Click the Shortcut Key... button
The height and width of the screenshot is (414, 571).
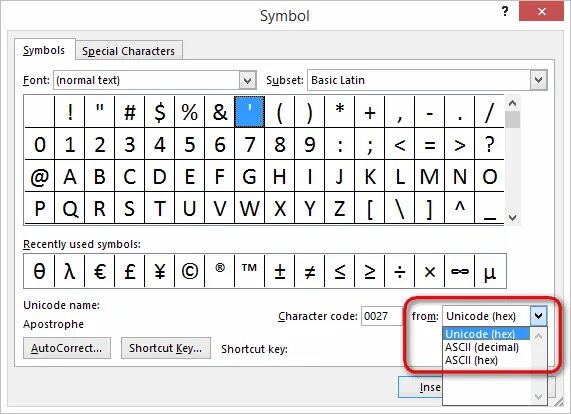[x=166, y=348]
